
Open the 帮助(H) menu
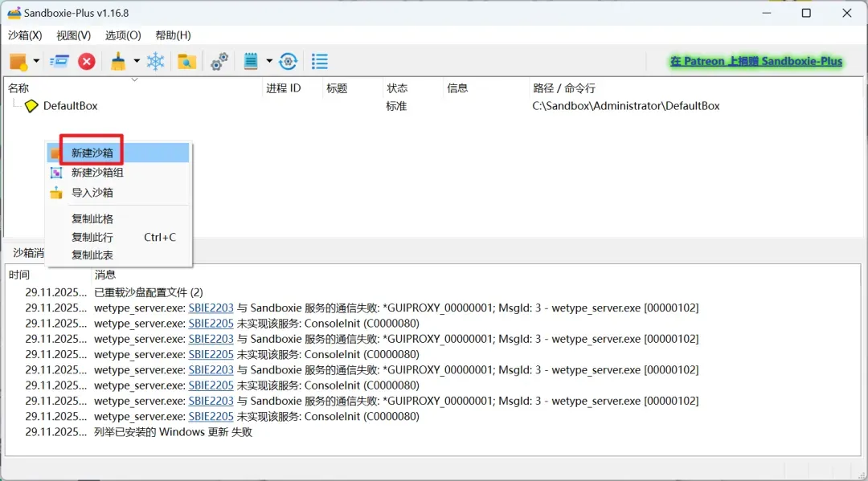174,35
